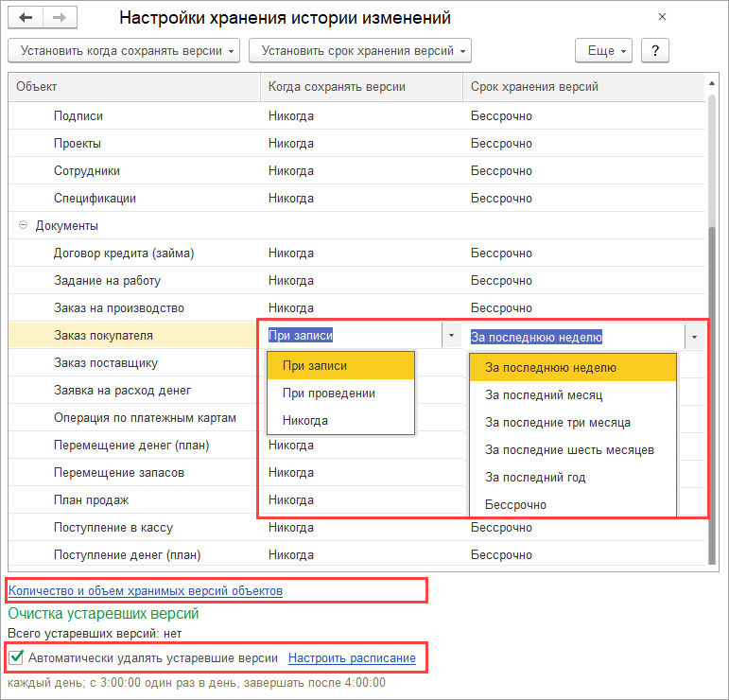Click the forward arrow navigation button
Screen dimensions: 729x700
[60, 18]
